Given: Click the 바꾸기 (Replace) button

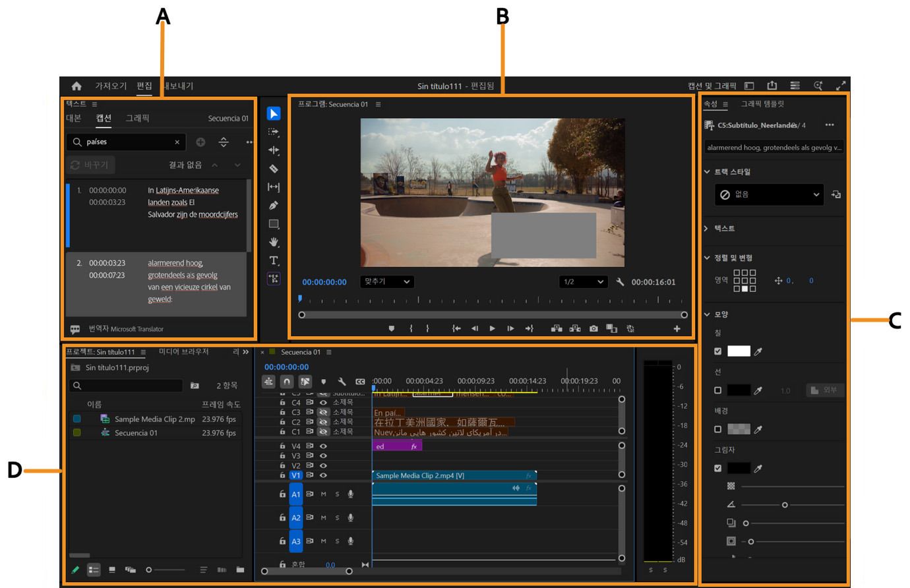Looking at the screenshot, I should coord(91,165).
